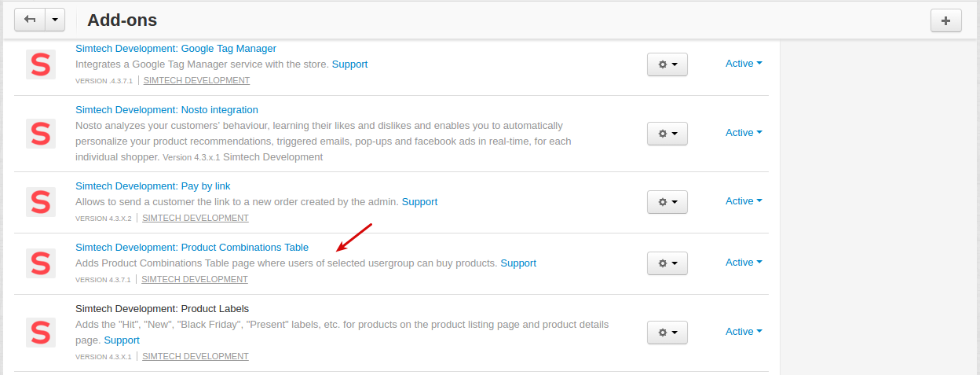
Task: Click Support link under Product Labels
Action: 122,340
